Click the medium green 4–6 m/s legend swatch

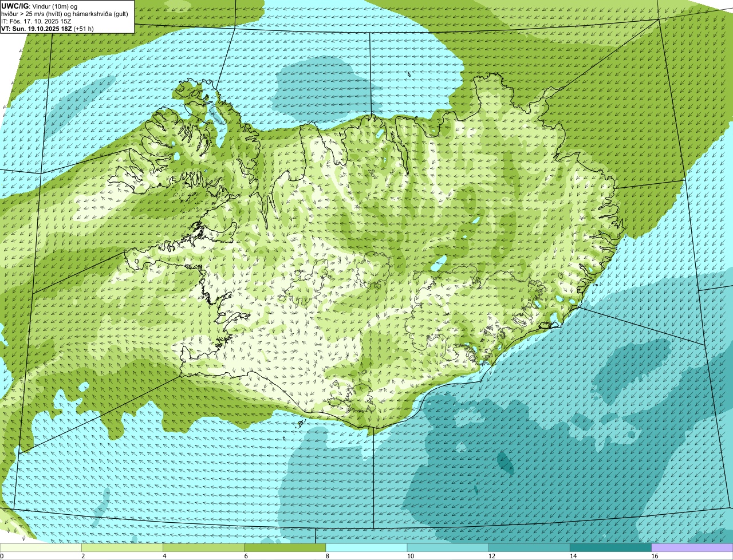click(203, 548)
